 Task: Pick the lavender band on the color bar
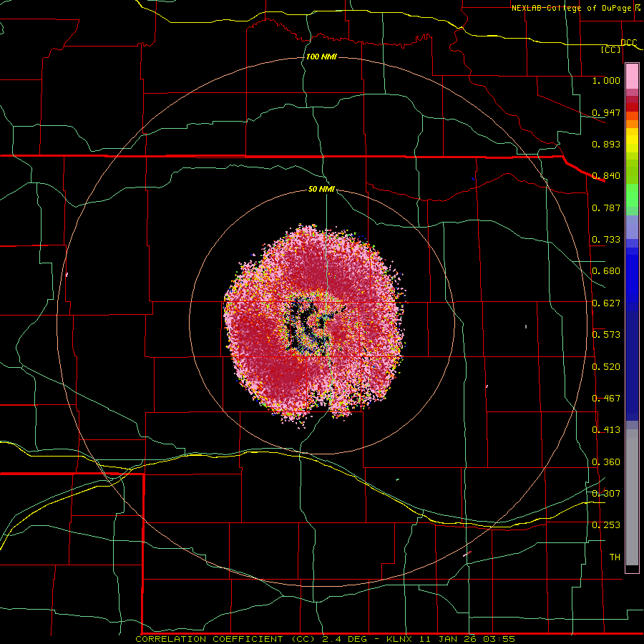(632, 228)
